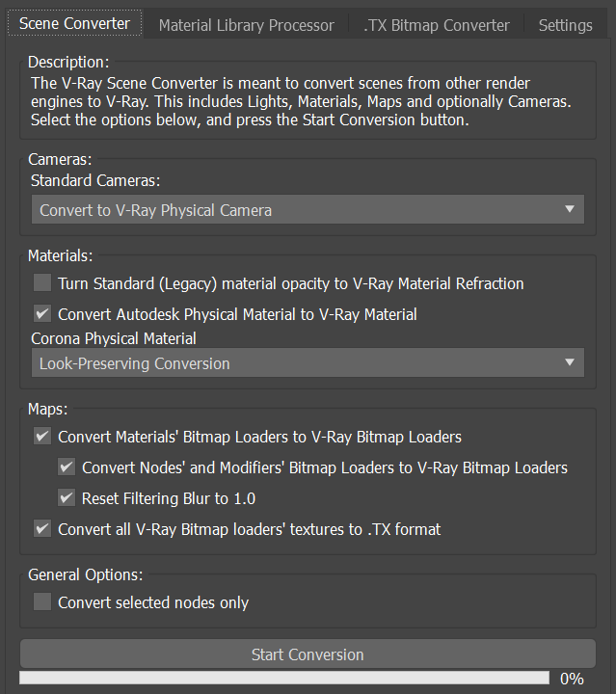Click the Cameras: group title
616x694 pixels.
[60, 159]
